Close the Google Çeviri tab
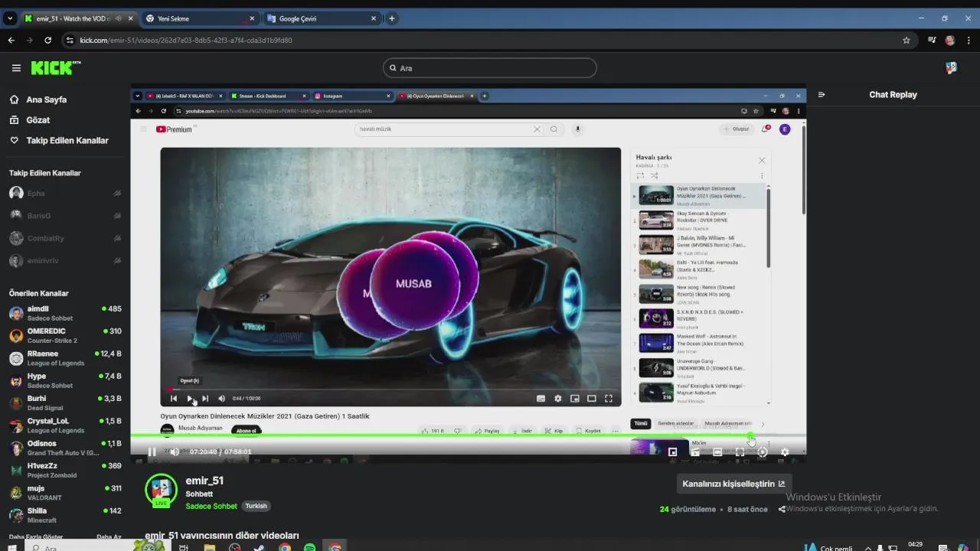This screenshot has height=551, width=980. [374, 18]
